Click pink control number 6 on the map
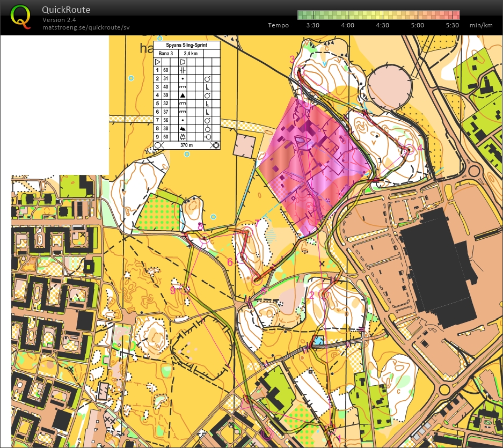Screen dimensions: 503x448 (230, 262)
